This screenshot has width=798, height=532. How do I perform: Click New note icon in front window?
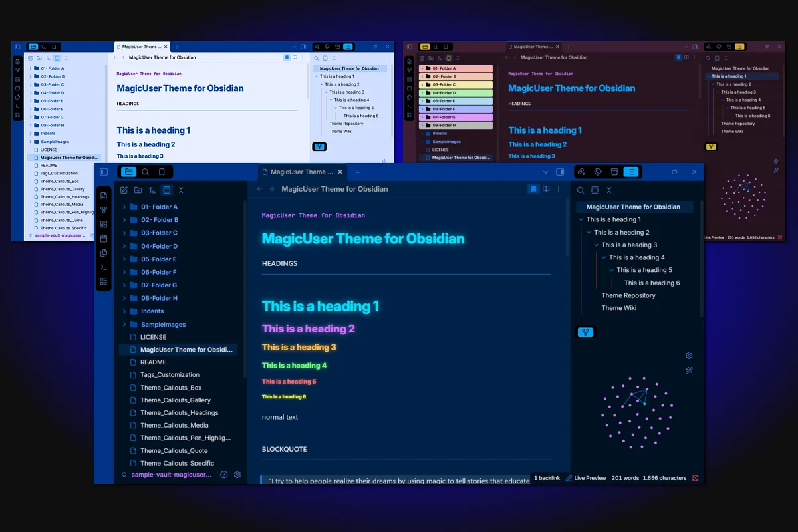[124, 190]
